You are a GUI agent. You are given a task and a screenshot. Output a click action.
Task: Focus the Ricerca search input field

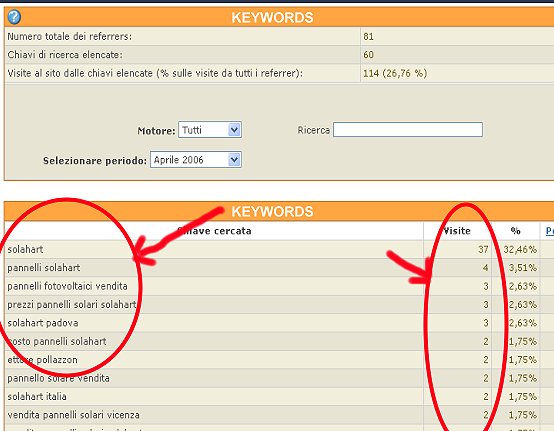pos(408,130)
